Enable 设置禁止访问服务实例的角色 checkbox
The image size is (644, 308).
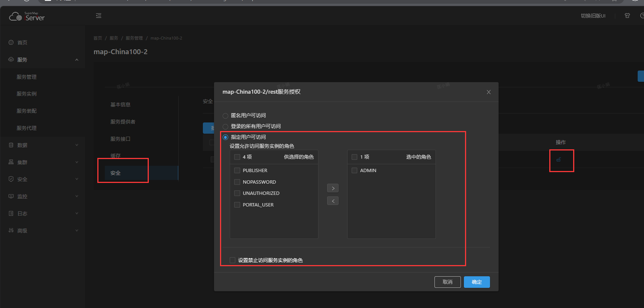pos(232,260)
